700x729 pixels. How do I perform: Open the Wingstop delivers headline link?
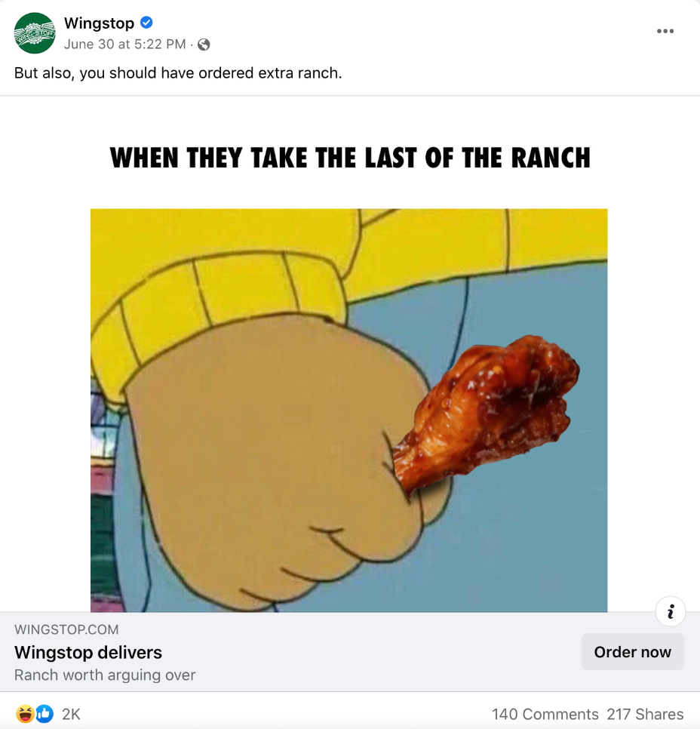(x=88, y=652)
